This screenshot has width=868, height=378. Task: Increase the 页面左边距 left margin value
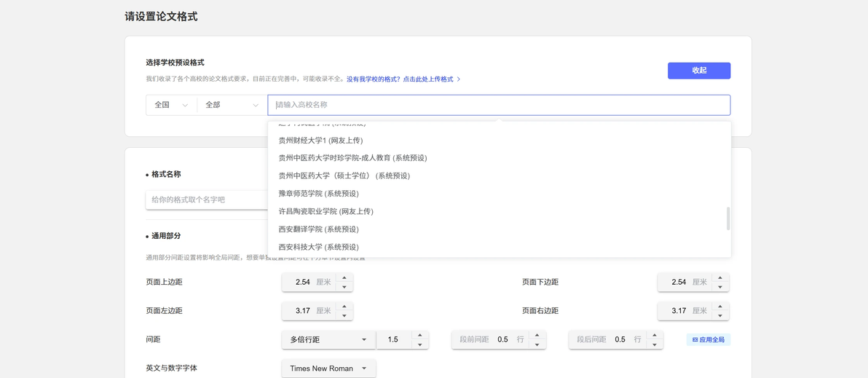point(344,307)
